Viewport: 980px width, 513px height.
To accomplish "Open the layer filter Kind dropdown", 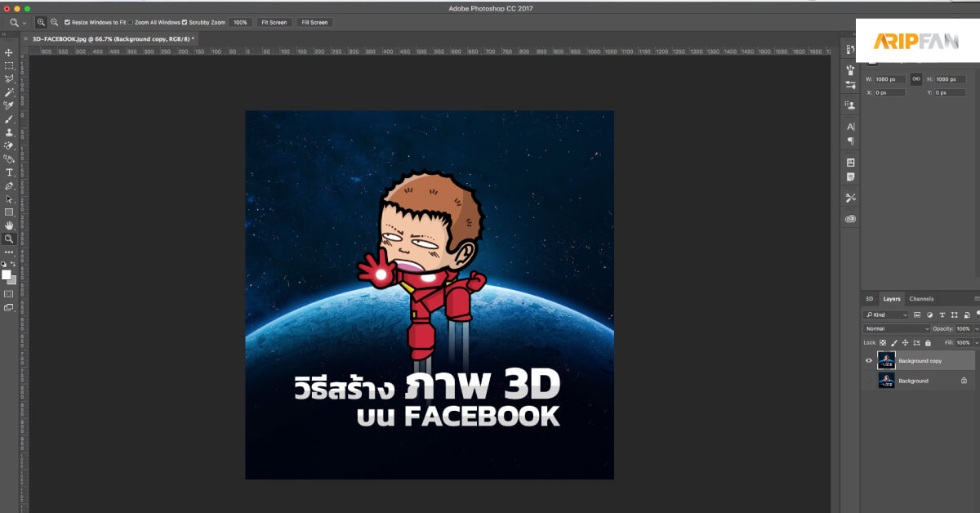I will (x=886, y=314).
